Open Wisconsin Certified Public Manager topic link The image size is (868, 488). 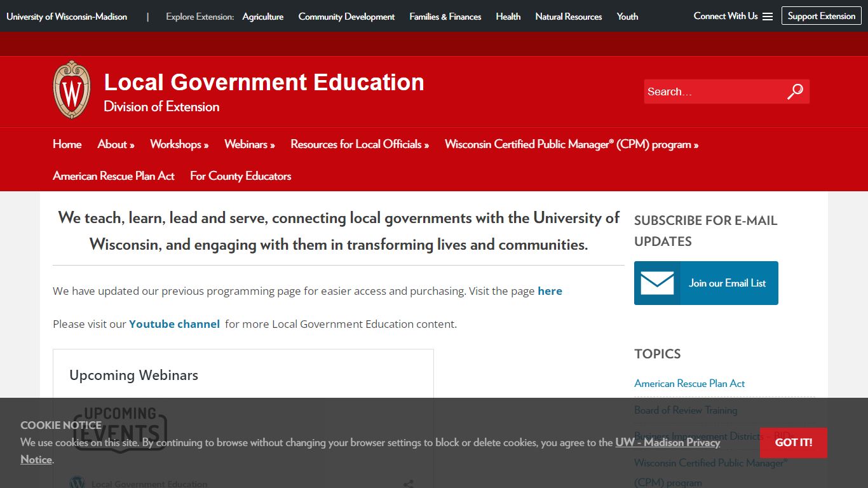pyautogui.click(x=711, y=472)
